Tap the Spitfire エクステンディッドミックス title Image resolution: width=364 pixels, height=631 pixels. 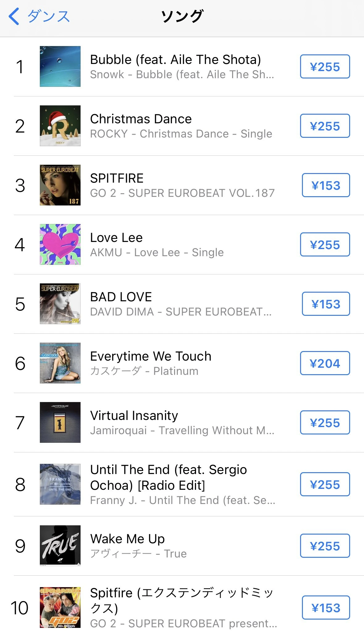(182, 600)
